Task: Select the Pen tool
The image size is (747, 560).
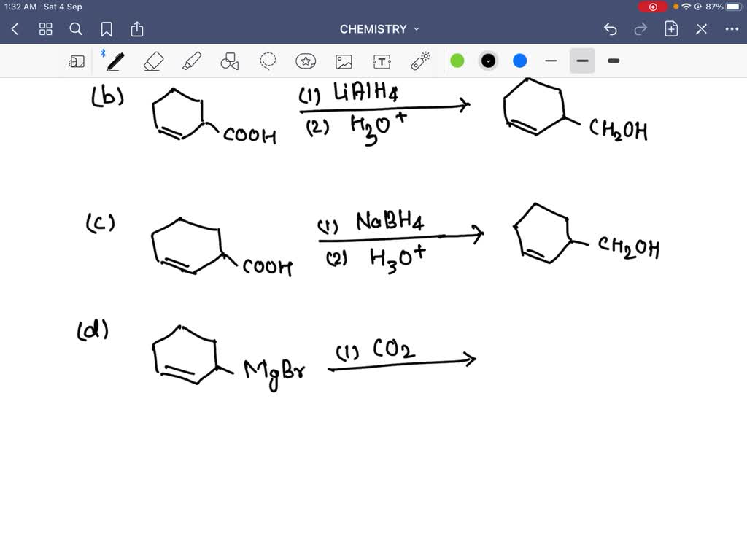Action: (115, 61)
